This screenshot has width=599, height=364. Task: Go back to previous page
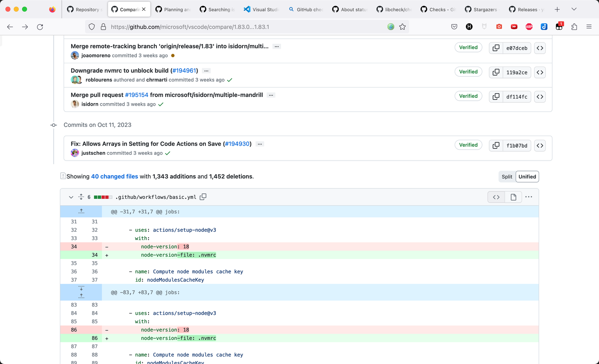click(x=10, y=27)
